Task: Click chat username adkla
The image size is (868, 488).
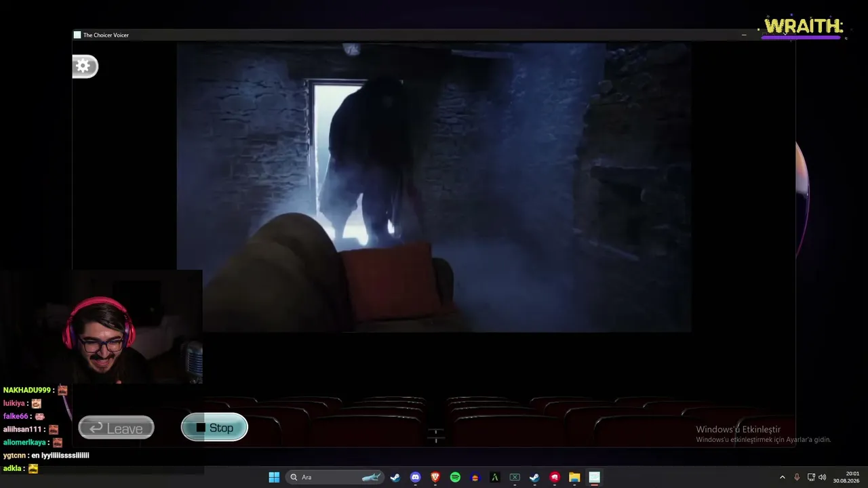Action: pyautogui.click(x=12, y=468)
